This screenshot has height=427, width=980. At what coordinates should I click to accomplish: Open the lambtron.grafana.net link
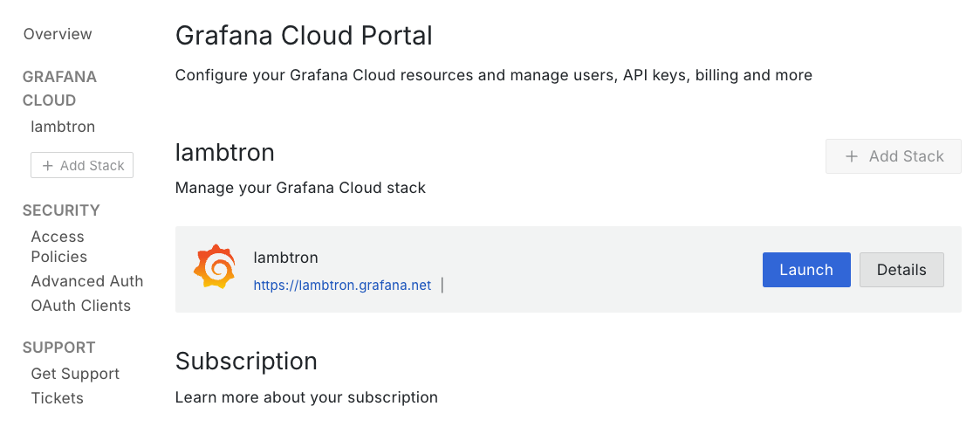tap(342, 286)
